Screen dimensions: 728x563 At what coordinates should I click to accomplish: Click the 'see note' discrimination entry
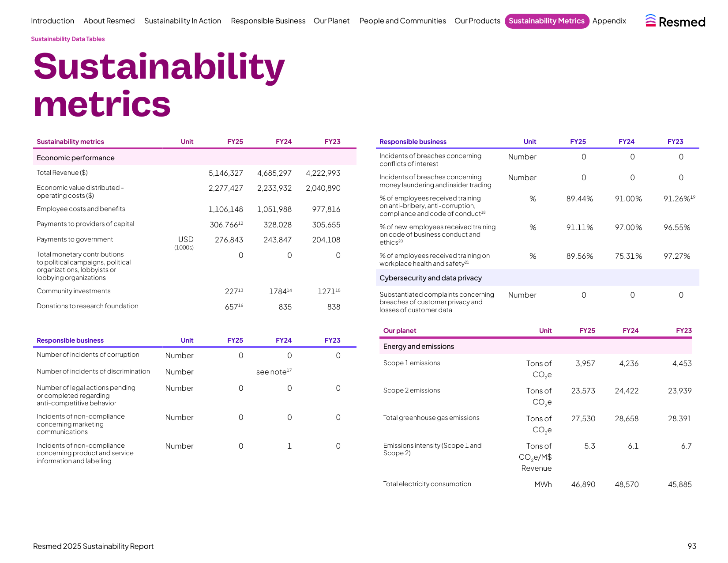(x=274, y=372)
